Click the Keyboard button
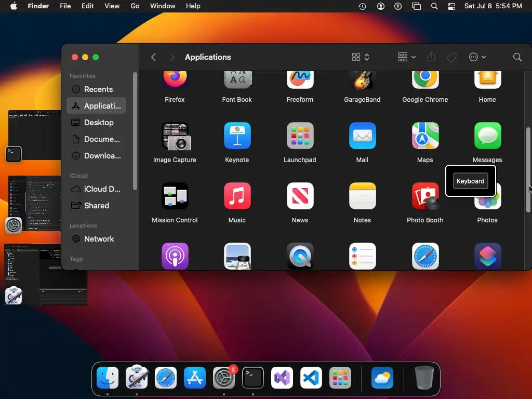This screenshot has width=532, height=399. pos(470,181)
